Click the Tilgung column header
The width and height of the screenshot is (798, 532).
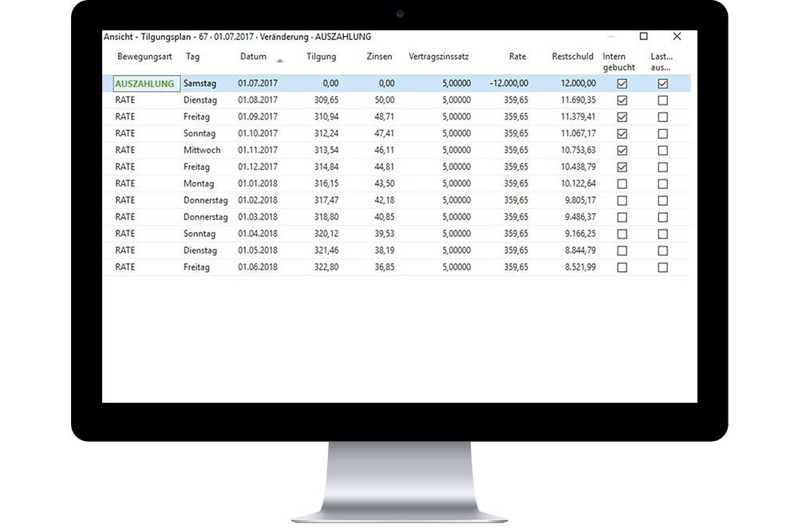(x=321, y=57)
